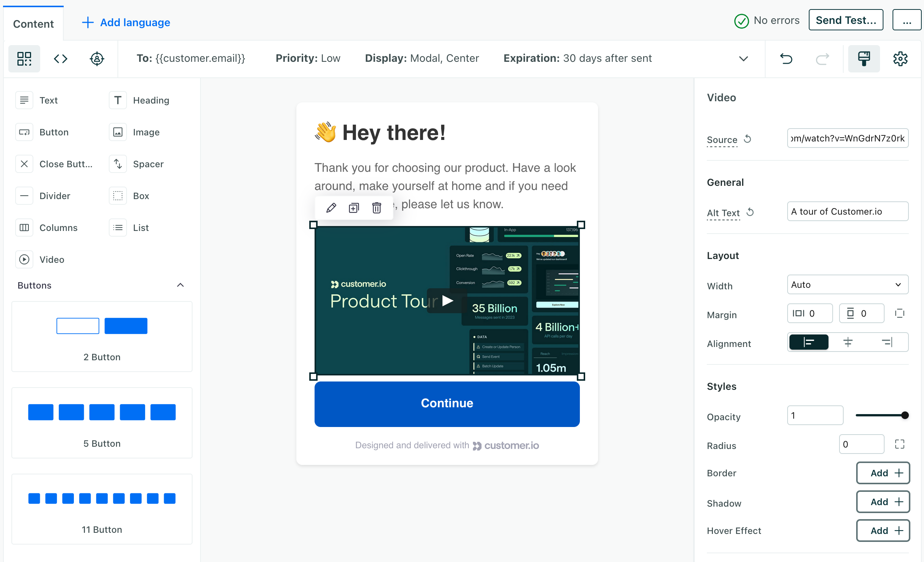Select the Content tab
This screenshot has width=924, height=562.
pyautogui.click(x=33, y=24)
